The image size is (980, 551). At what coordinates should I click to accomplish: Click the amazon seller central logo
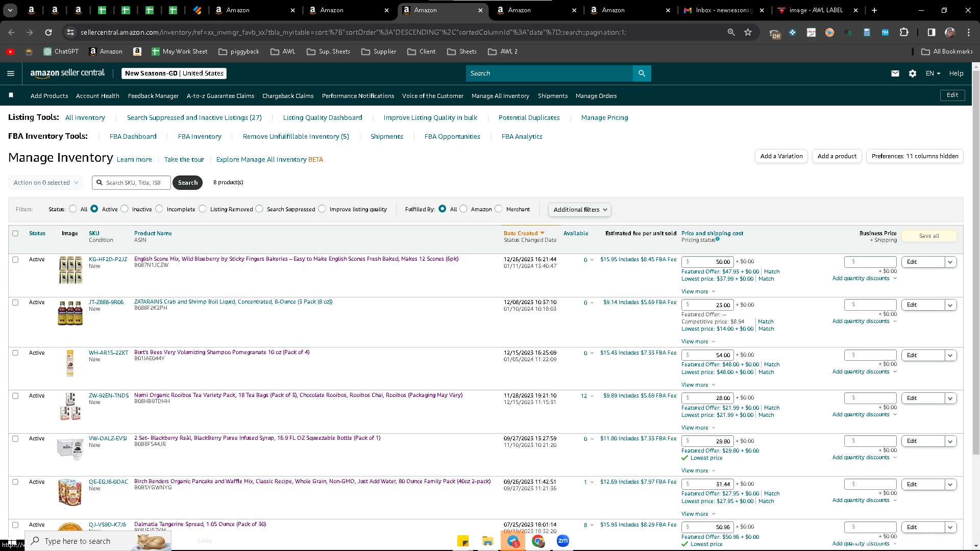coord(67,73)
